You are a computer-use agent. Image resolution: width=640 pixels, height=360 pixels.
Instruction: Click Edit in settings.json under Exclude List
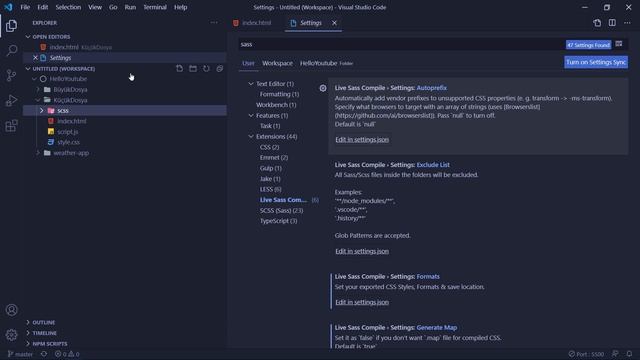coord(362,251)
